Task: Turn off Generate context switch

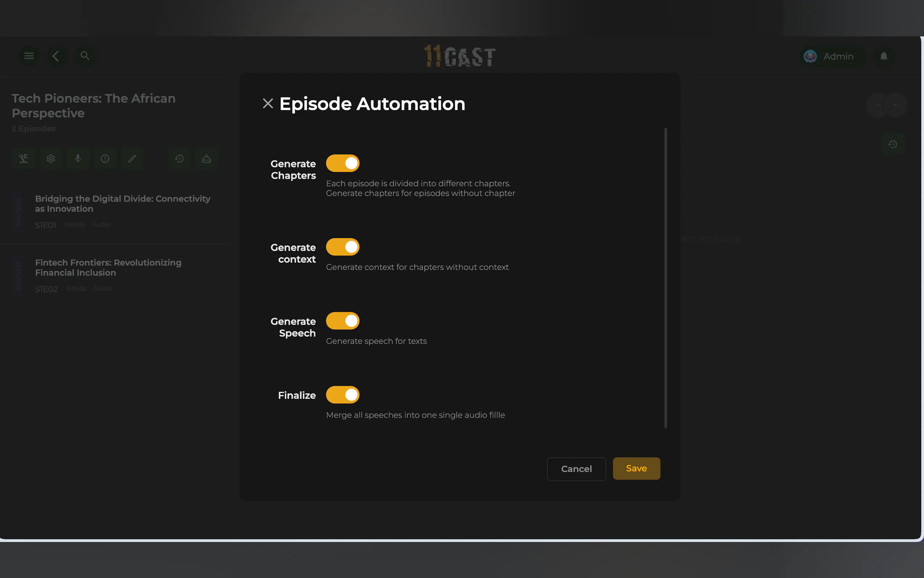Action: (342, 247)
